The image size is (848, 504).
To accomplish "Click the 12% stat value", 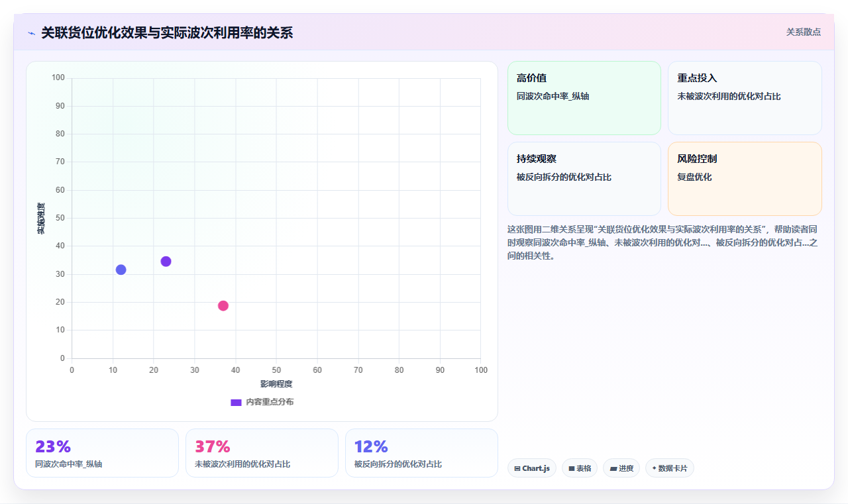I will [372, 446].
